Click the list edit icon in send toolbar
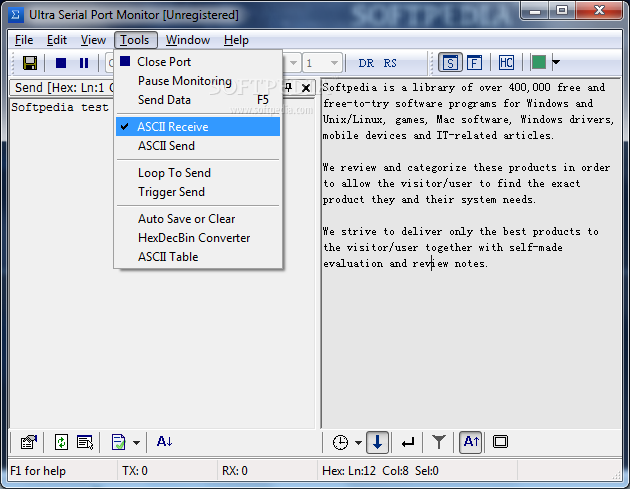The width and height of the screenshot is (630, 489). click(85, 442)
